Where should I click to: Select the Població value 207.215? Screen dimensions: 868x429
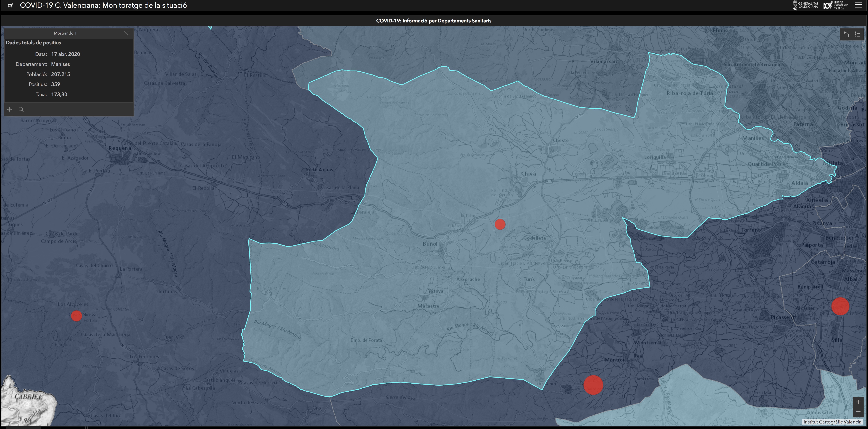coord(61,74)
